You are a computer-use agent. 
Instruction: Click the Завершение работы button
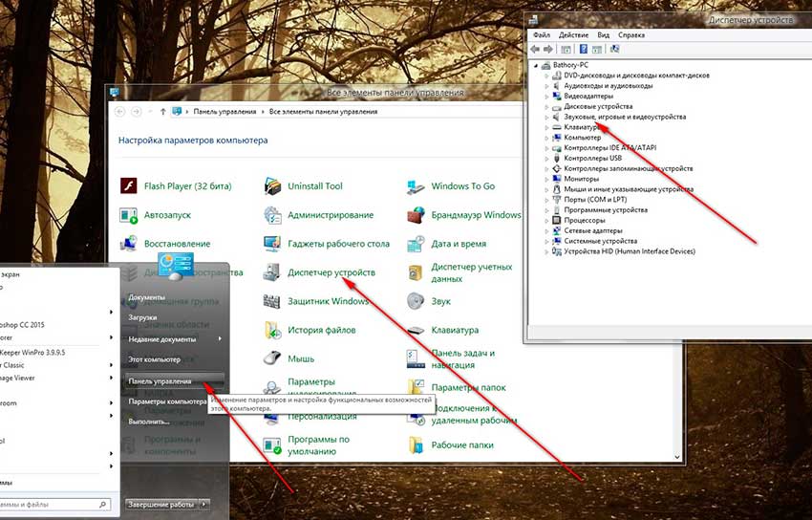[161, 504]
